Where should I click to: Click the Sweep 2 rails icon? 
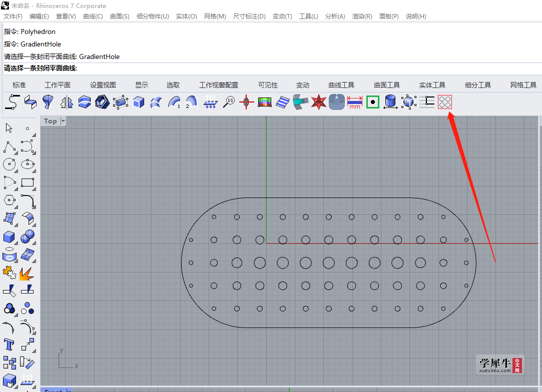coord(191,102)
